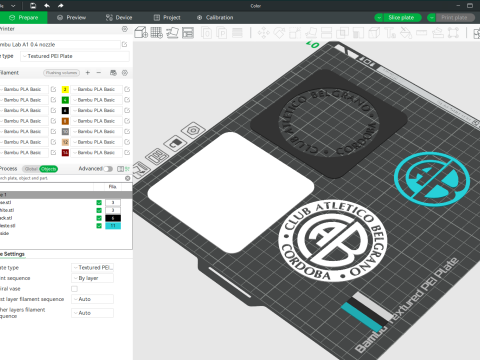This screenshot has width=480, height=360.
Task: Click minus to remove a filament
Action: pyautogui.click(x=99, y=72)
